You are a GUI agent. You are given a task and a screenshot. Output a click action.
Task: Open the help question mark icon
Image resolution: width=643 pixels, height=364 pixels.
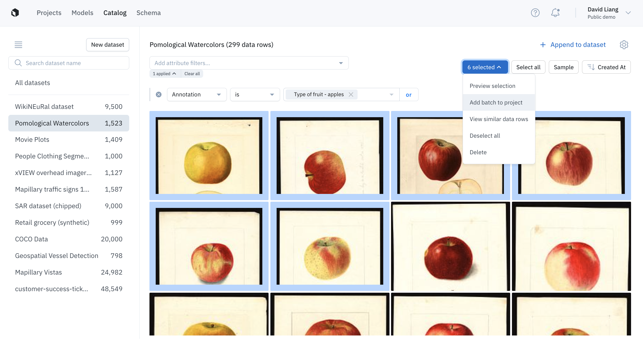coord(535,13)
